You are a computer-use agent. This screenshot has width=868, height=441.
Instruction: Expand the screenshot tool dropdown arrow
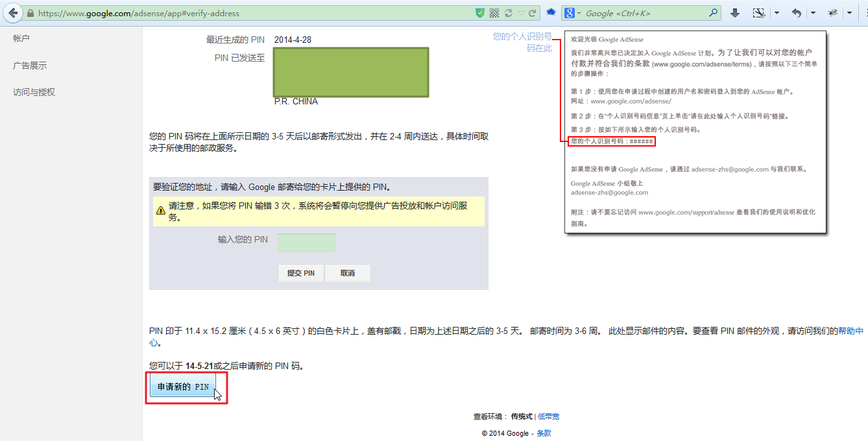777,13
